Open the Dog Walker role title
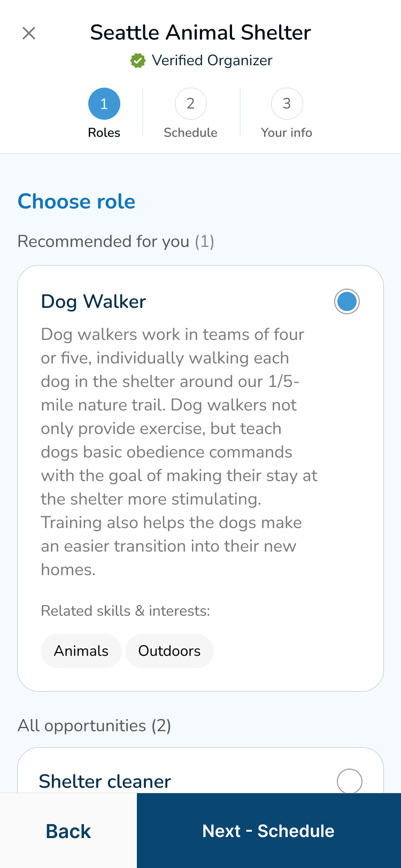Screen dimensions: 401x868 94,301
